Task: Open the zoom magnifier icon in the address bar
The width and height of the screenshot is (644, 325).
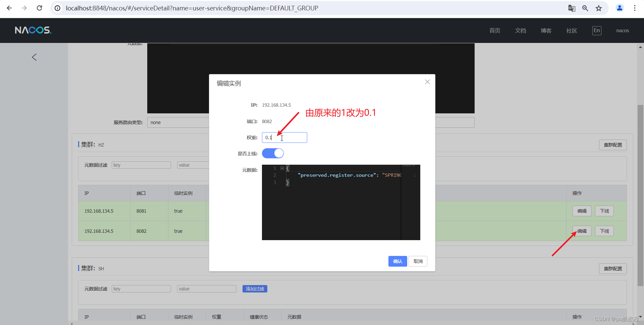Action: coord(585,8)
